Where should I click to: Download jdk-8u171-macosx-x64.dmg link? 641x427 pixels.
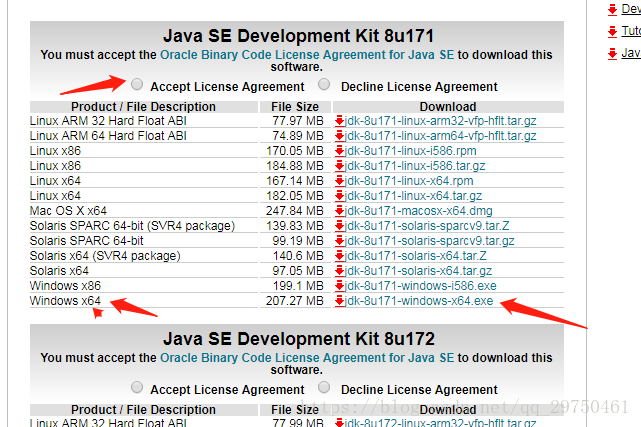(x=419, y=211)
